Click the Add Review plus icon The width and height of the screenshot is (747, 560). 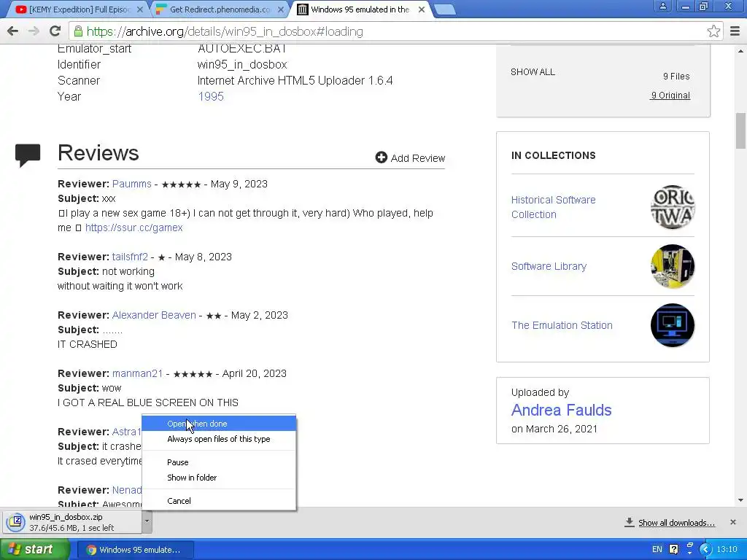[381, 157]
